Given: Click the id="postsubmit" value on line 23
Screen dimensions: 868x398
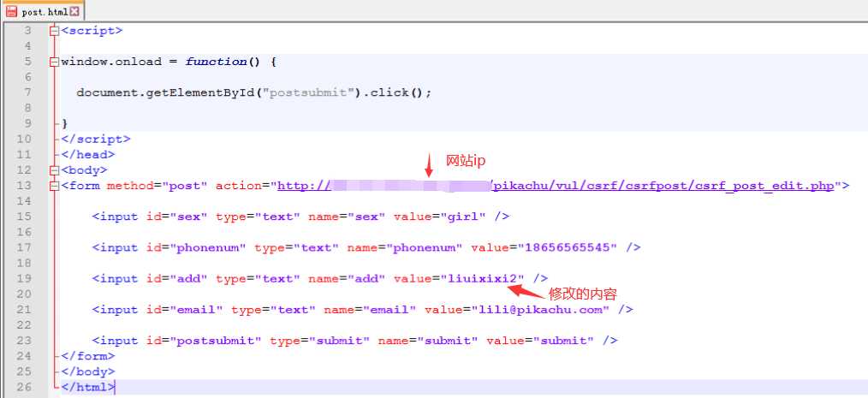Looking at the screenshot, I should (x=216, y=341).
